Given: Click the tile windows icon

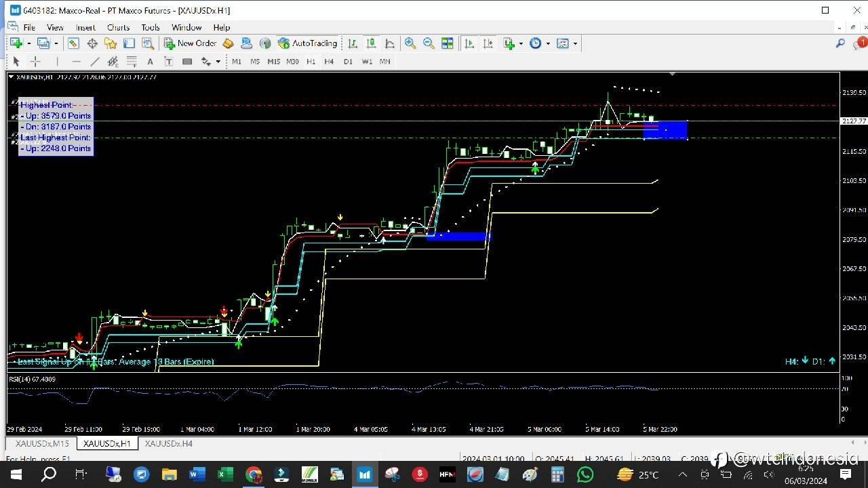Looking at the screenshot, I should point(447,43).
